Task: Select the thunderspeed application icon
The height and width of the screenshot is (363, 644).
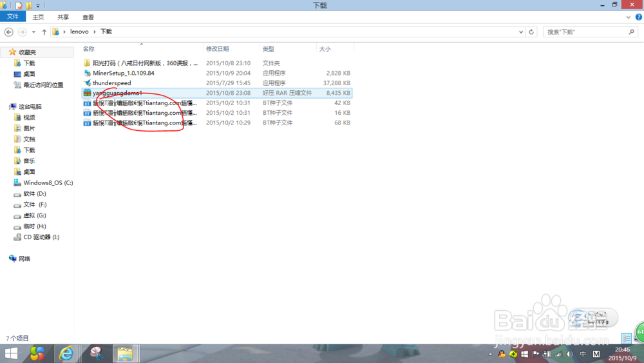Action: point(87,83)
